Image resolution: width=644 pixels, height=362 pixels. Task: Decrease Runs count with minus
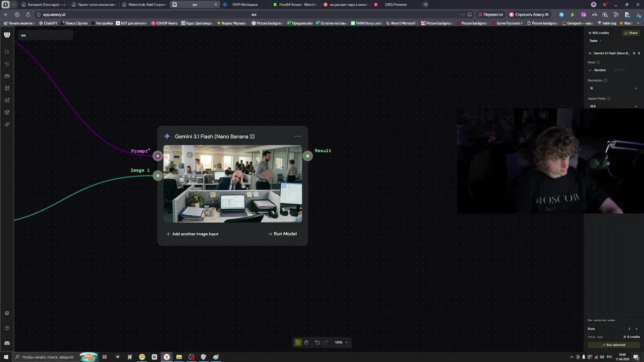pyautogui.click(x=621, y=329)
